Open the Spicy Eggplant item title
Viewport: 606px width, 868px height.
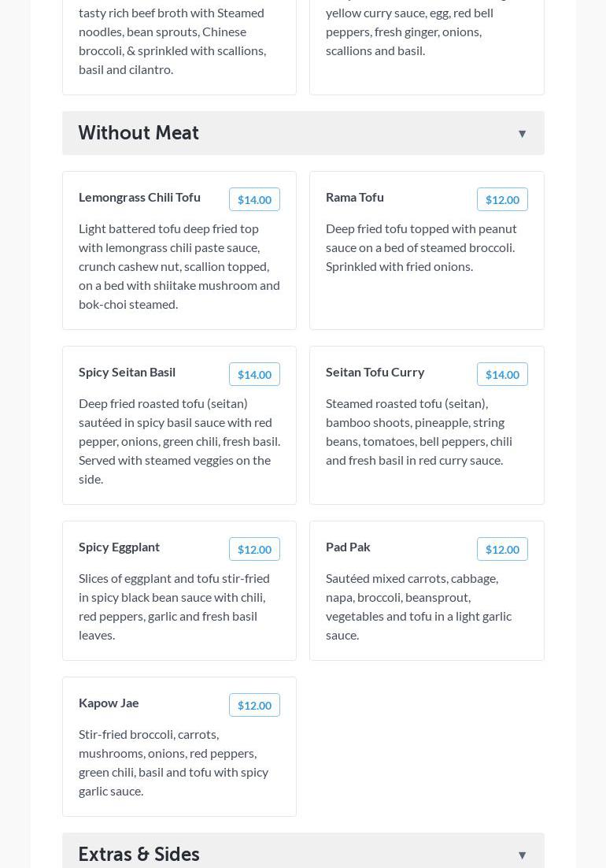(x=119, y=547)
